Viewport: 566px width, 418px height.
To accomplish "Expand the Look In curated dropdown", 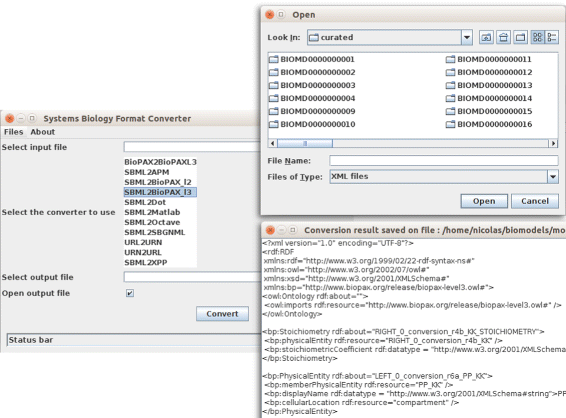I will click(467, 37).
